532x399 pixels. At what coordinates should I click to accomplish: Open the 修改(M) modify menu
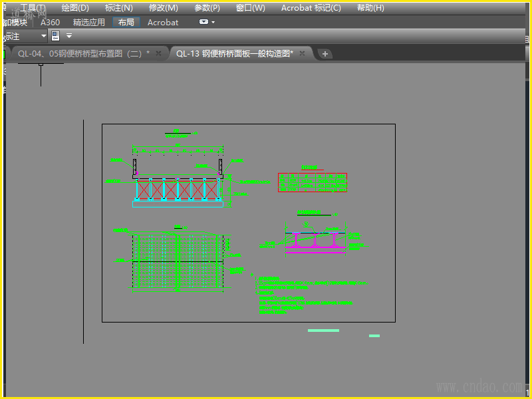pos(163,8)
